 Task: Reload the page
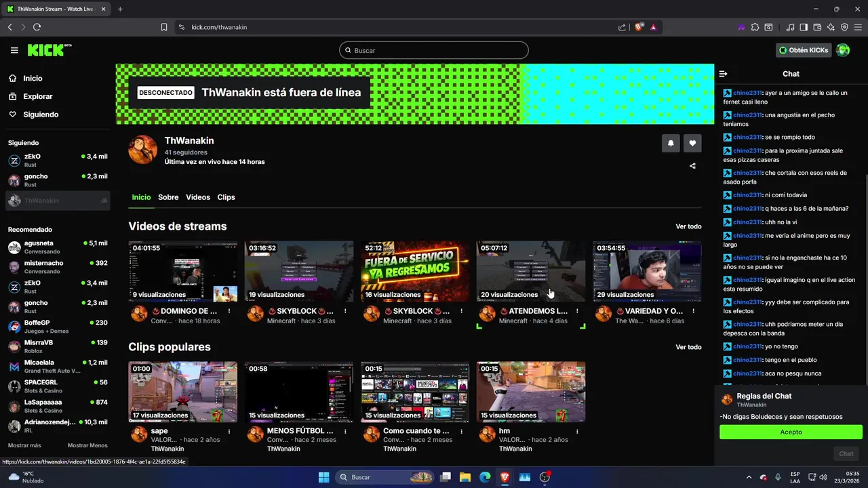(37, 27)
